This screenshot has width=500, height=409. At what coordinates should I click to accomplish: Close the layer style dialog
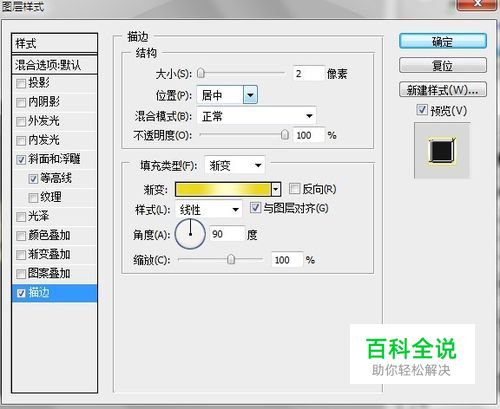click(x=478, y=4)
